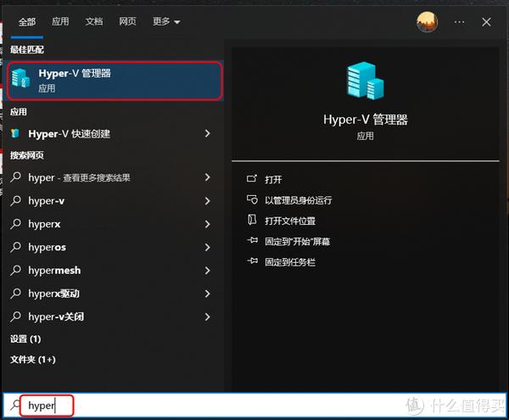
Task: Click the 打开 action icon
Action: tap(252, 178)
